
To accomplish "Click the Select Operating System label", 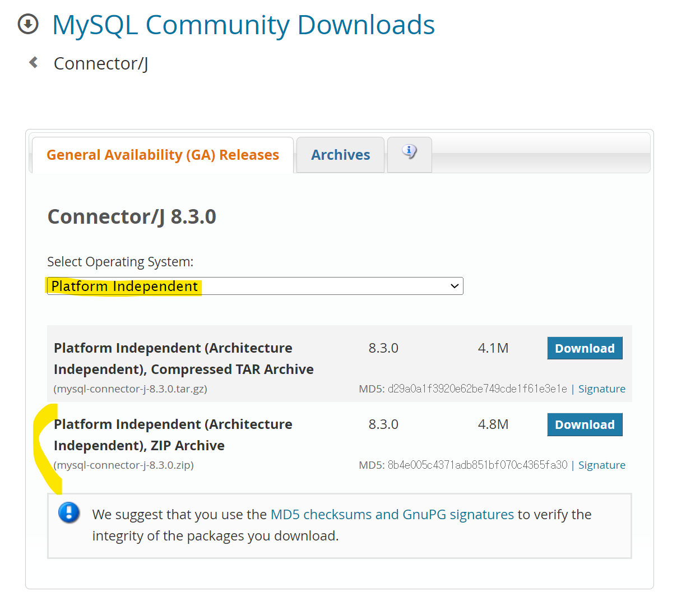I will 120,262.
